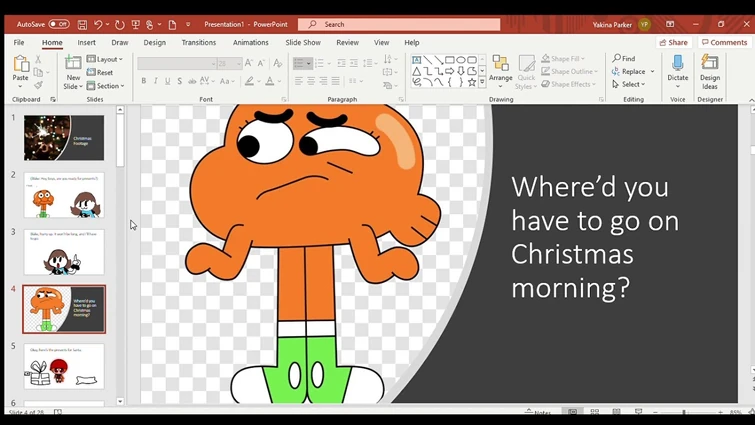Click the Paste button
755x425 pixels.
(20, 71)
